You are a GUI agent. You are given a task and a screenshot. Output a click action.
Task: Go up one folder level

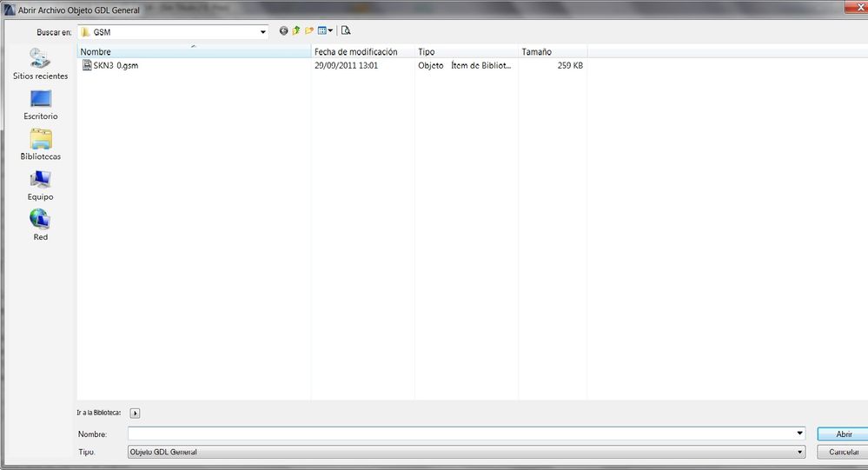[x=296, y=31]
